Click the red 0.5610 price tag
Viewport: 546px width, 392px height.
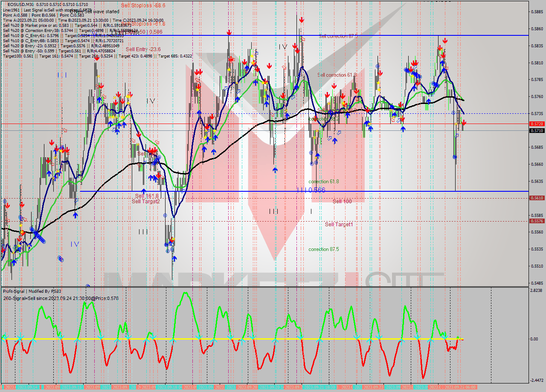tap(536, 198)
